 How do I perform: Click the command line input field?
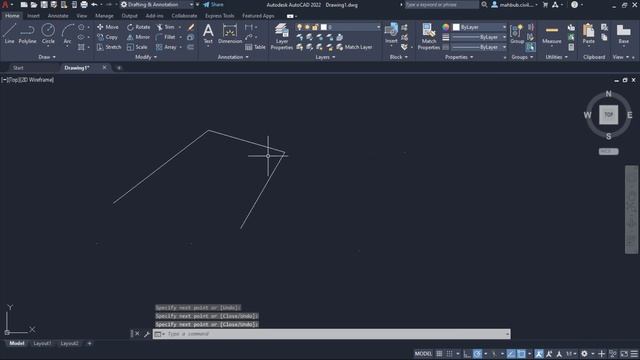331,334
